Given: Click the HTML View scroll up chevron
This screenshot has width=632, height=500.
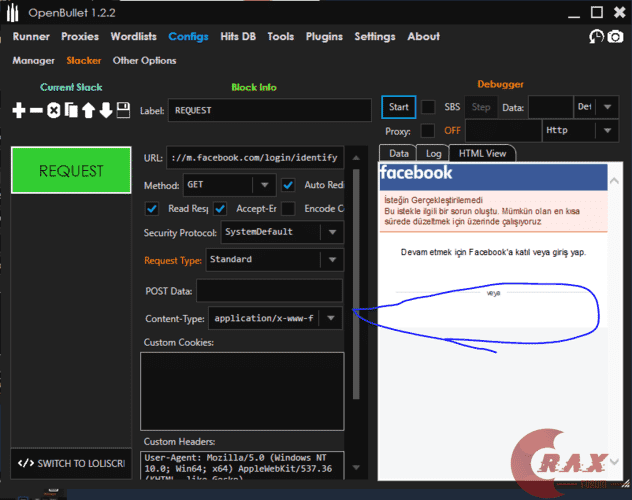Looking at the screenshot, I should [614, 181].
